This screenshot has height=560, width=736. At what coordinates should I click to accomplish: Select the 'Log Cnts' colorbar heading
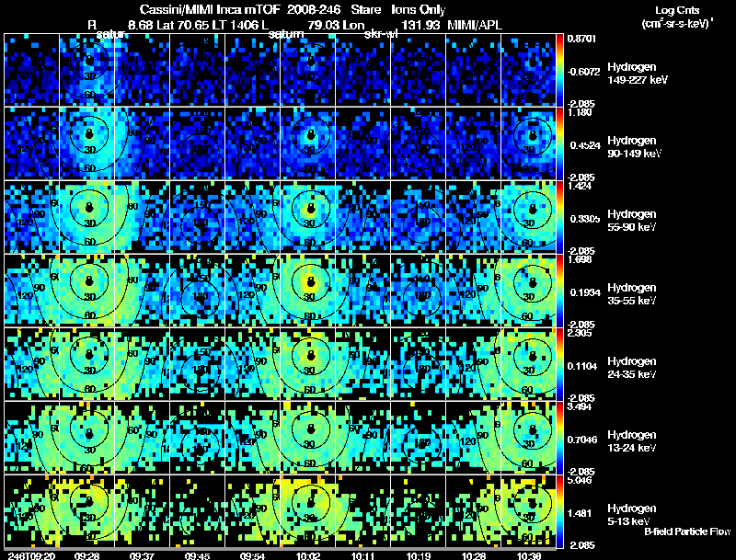coord(676,10)
